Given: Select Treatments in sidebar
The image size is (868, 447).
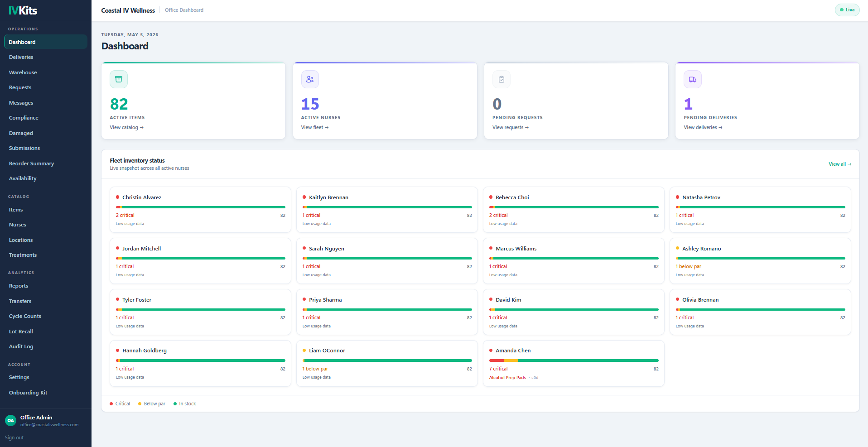Looking at the screenshot, I should pos(46,255).
